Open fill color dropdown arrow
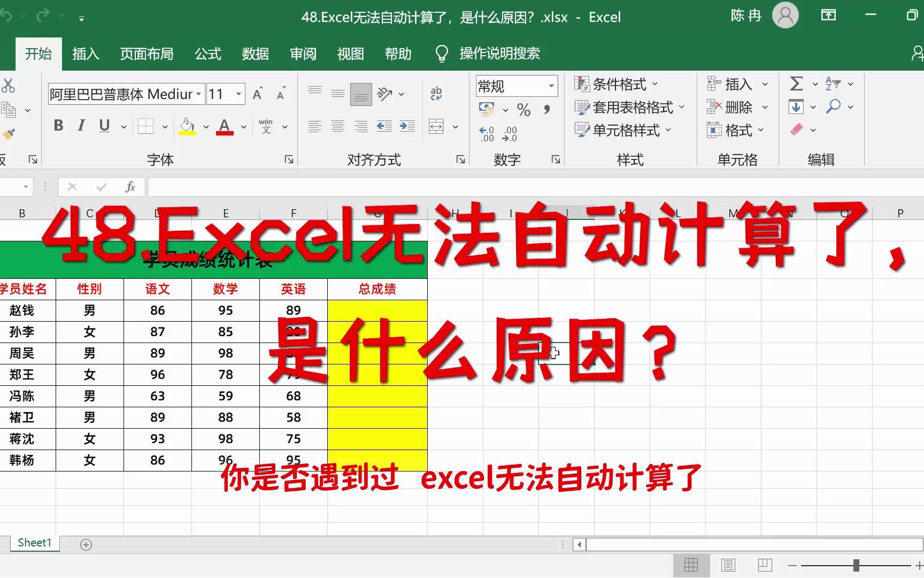 point(206,127)
